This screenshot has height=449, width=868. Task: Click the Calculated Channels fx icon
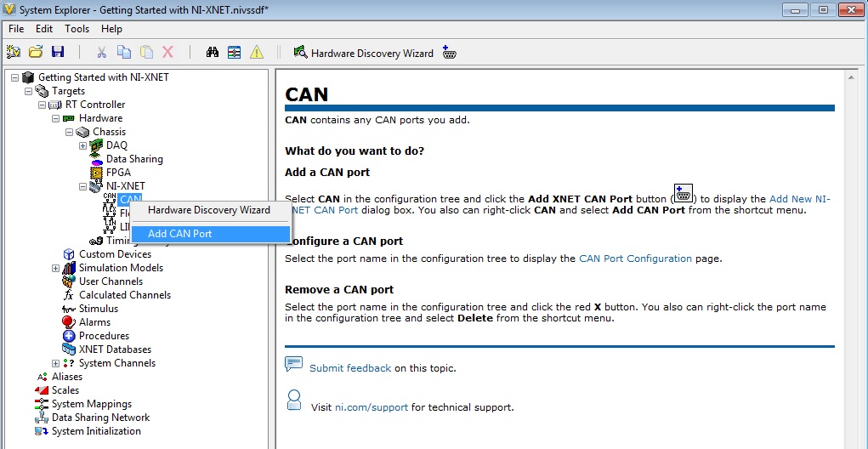pyautogui.click(x=69, y=295)
